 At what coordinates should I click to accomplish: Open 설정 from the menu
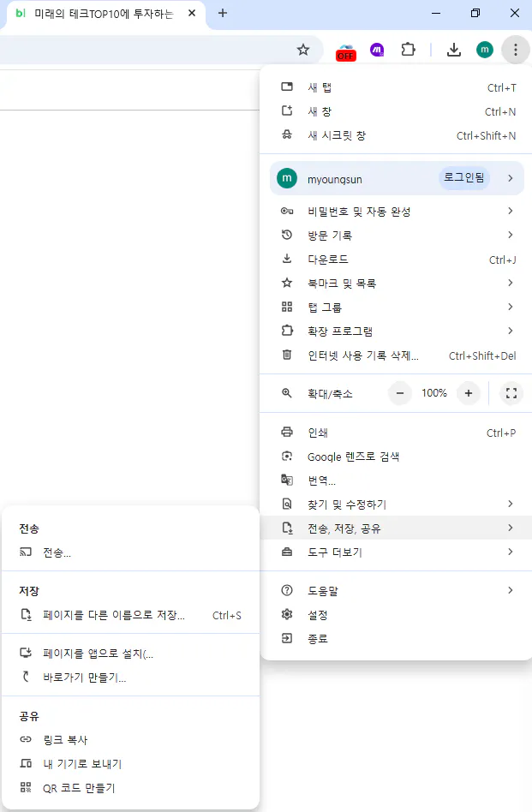395,615
